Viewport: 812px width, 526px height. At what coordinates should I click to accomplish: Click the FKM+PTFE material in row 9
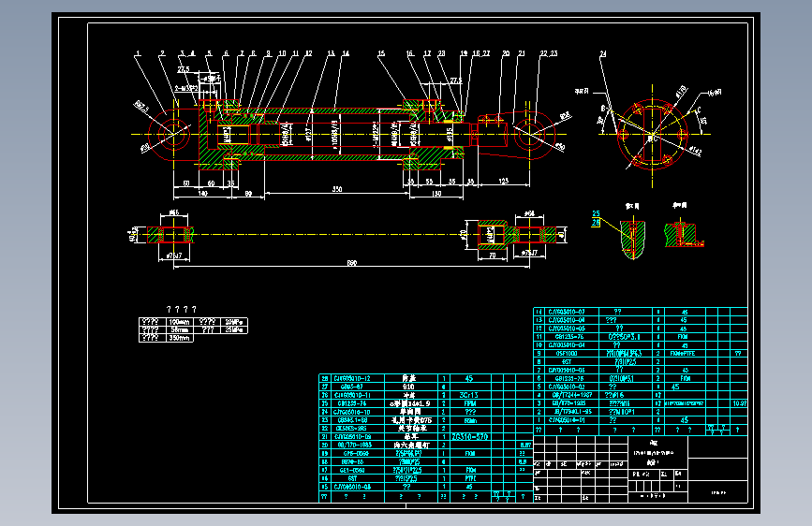coord(683,354)
